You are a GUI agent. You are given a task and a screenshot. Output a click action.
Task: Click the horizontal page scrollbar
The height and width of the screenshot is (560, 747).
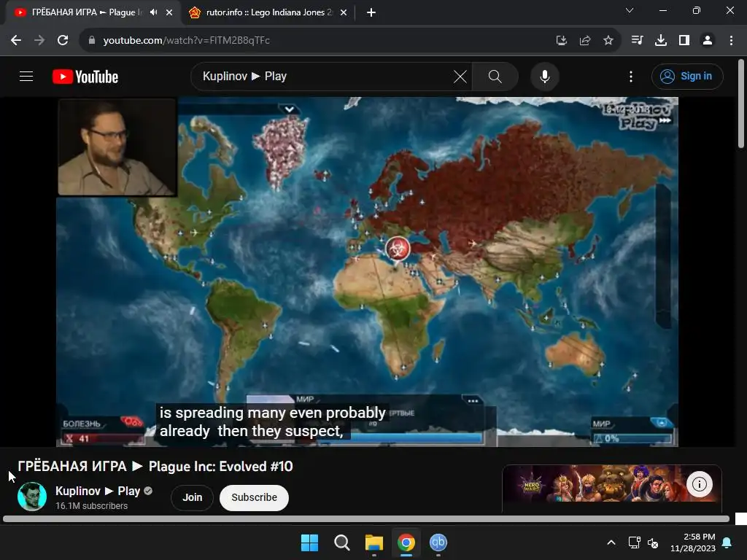pos(366,519)
